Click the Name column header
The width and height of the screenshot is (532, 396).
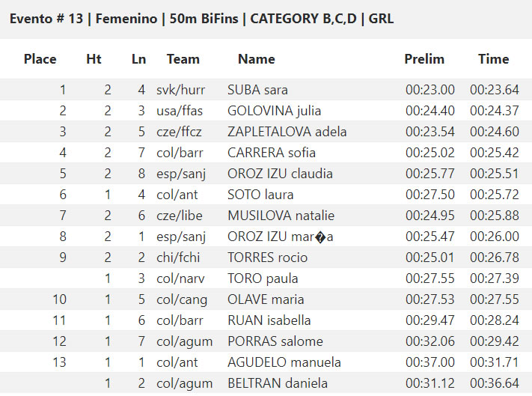[x=257, y=59]
